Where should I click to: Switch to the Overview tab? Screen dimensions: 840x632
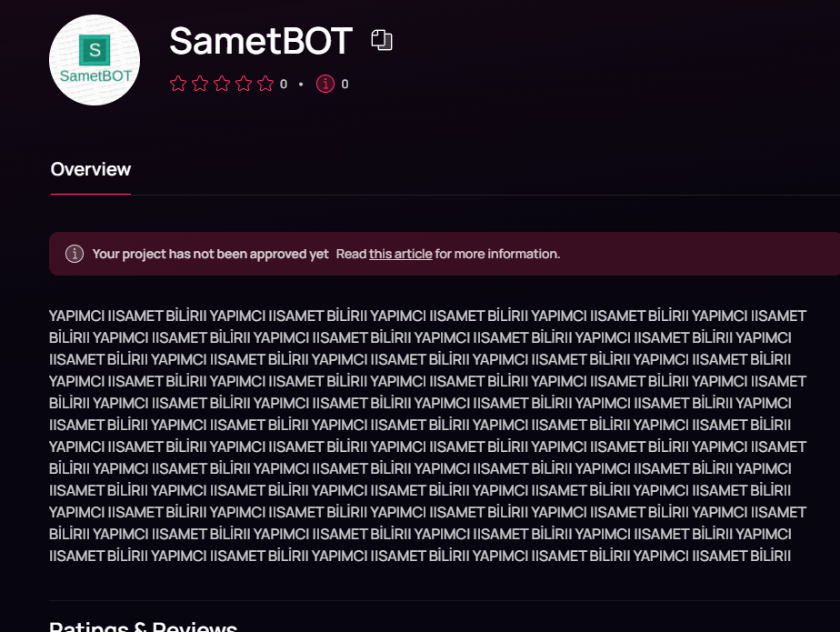pyautogui.click(x=91, y=169)
